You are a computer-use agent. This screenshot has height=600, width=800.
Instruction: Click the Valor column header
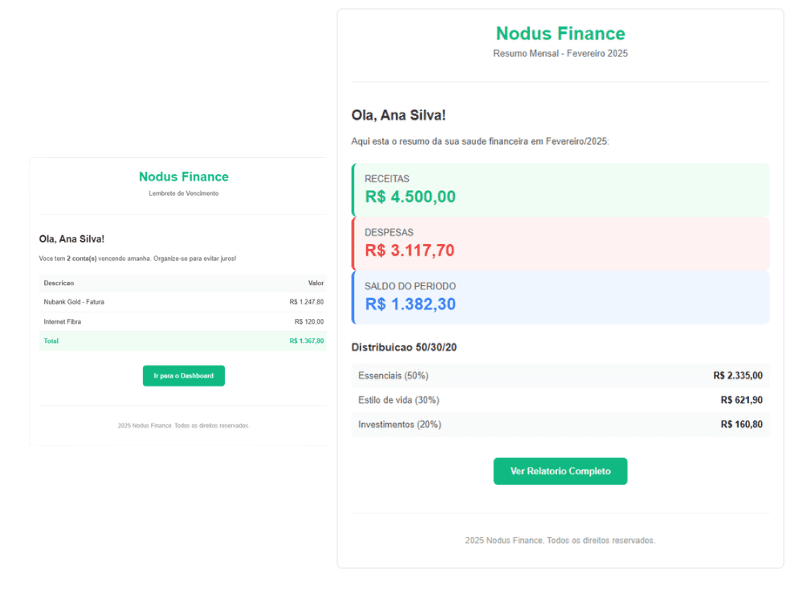click(316, 283)
